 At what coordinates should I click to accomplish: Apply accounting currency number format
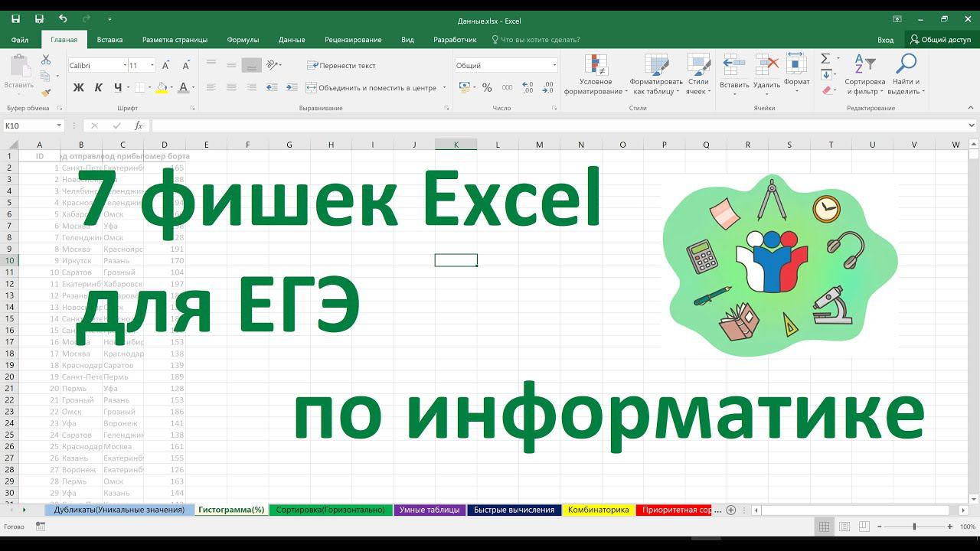pyautogui.click(x=463, y=88)
